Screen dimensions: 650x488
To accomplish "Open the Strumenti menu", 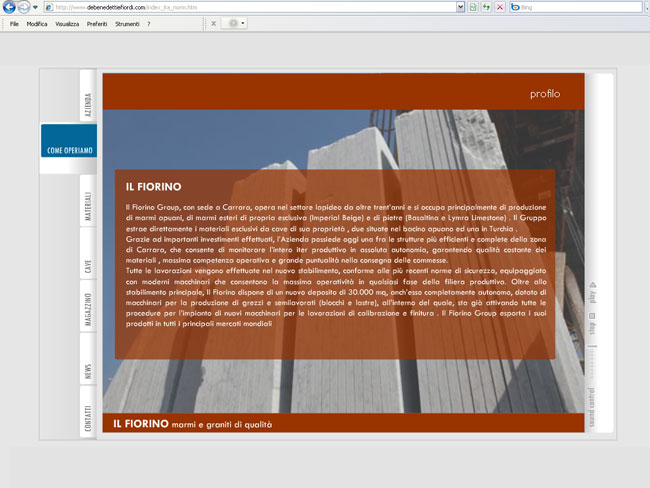I will (127, 24).
